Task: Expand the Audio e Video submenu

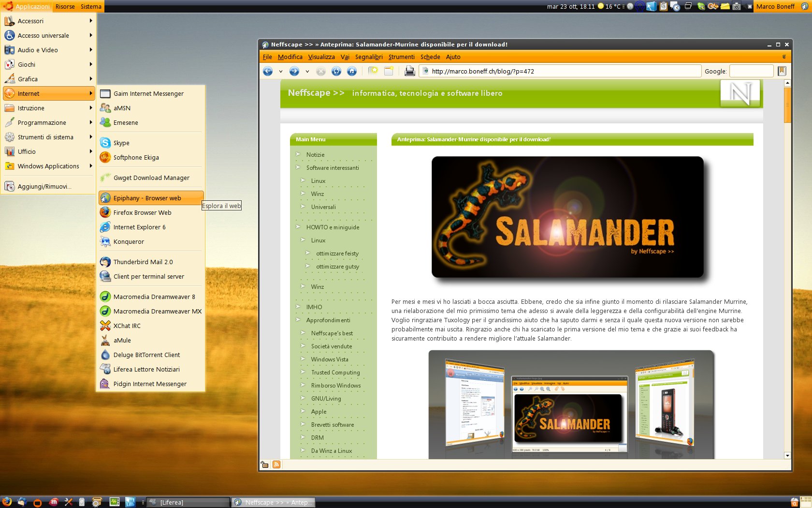Action: click(x=49, y=50)
